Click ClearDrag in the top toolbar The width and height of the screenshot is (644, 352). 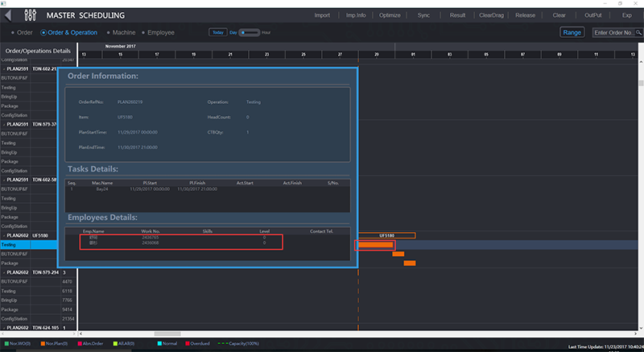point(490,15)
